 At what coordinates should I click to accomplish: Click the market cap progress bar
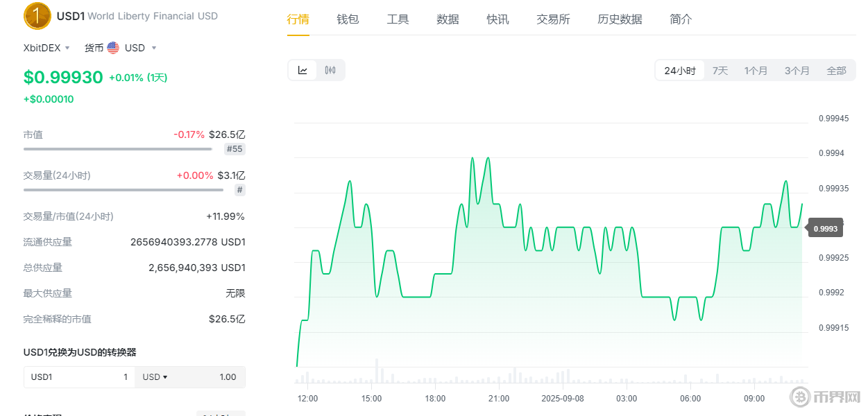click(118, 148)
